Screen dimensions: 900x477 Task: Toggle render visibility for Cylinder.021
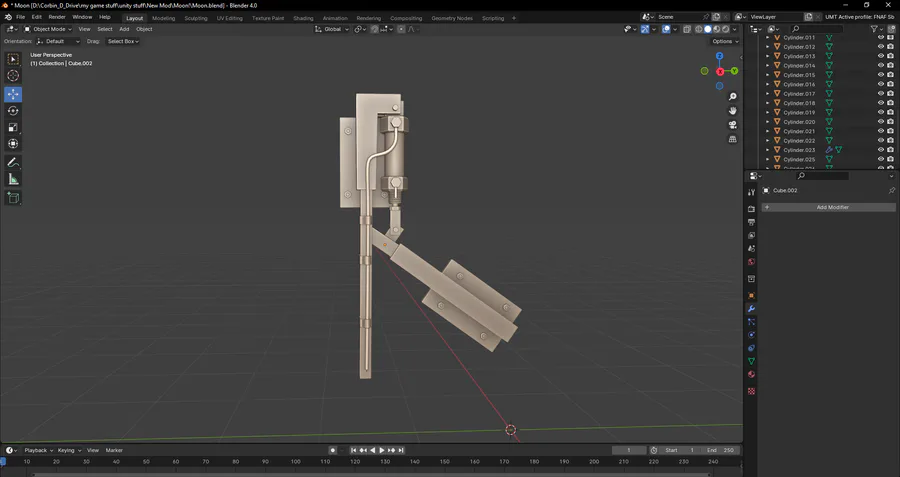pyautogui.click(x=891, y=131)
